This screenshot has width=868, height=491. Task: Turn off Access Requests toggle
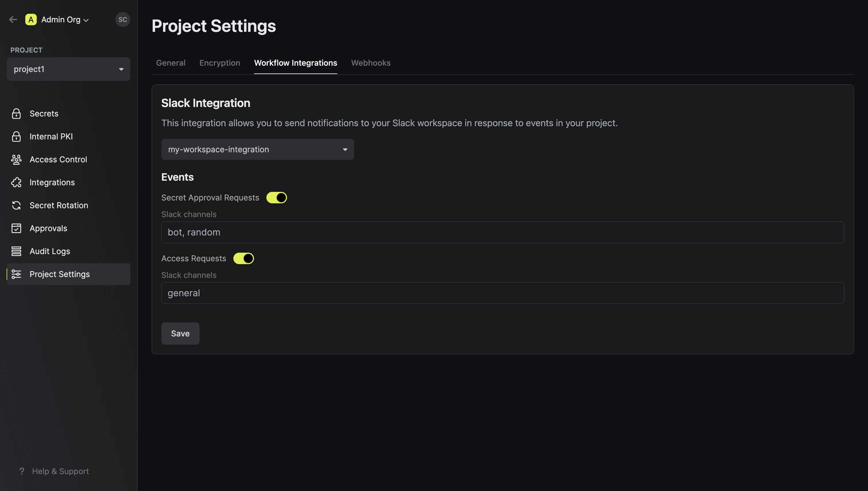pyautogui.click(x=243, y=258)
